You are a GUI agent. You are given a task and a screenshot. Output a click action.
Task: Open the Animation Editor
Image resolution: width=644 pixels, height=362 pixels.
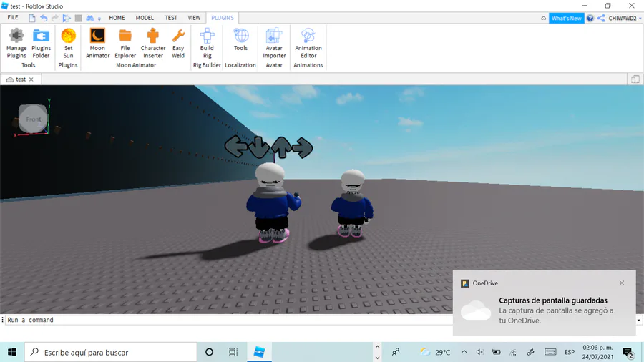pos(308,43)
